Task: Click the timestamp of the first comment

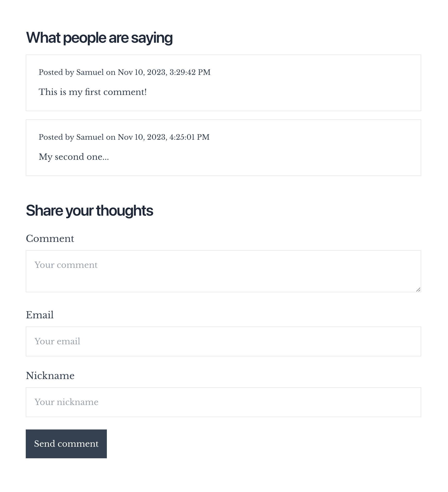Action: click(x=164, y=72)
